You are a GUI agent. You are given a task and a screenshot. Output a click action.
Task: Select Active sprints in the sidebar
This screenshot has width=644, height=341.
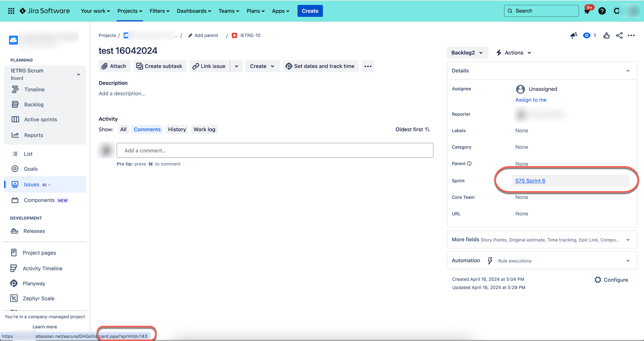pyautogui.click(x=40, y=119)
